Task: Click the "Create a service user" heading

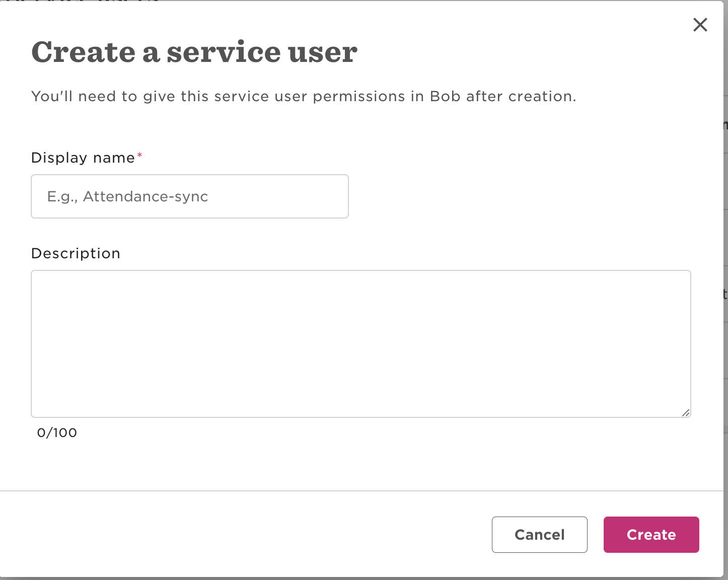Action: pyautogui.click(x=194, y=52)
